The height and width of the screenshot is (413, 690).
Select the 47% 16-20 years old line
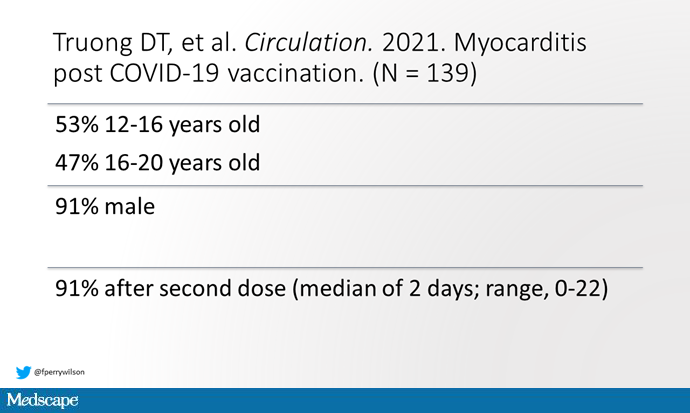click(158, 163)
